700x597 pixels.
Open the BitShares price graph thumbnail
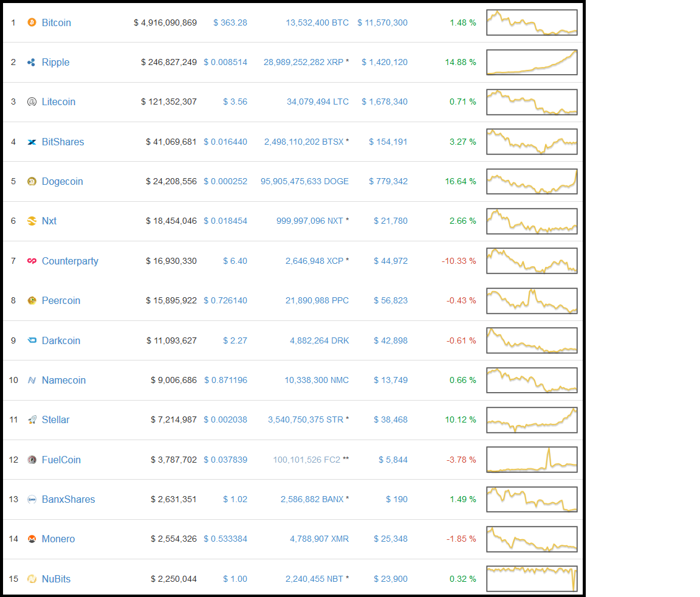tap(532, 142)
